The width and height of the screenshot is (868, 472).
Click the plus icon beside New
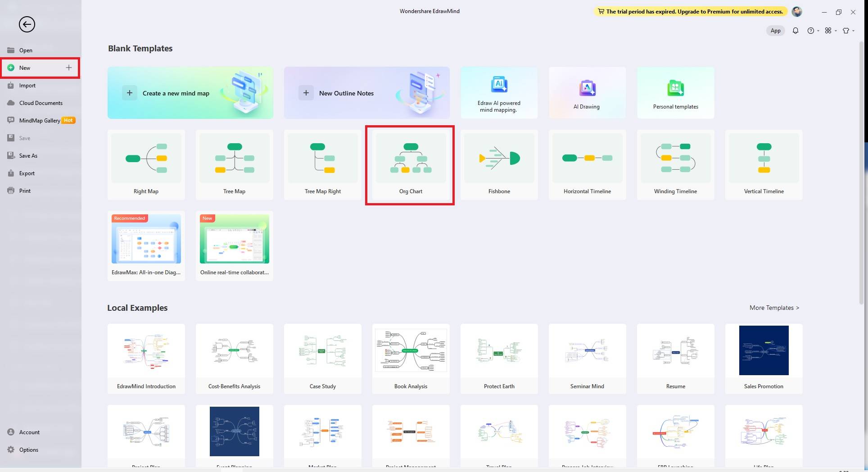(69, 68)
